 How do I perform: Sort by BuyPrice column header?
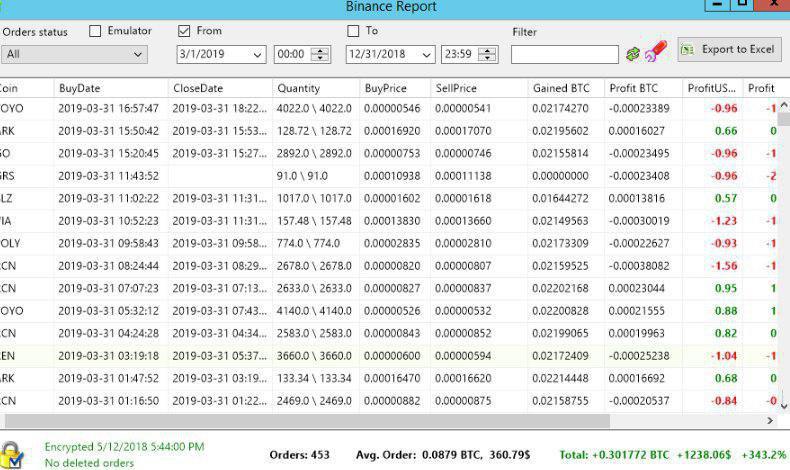395,88
